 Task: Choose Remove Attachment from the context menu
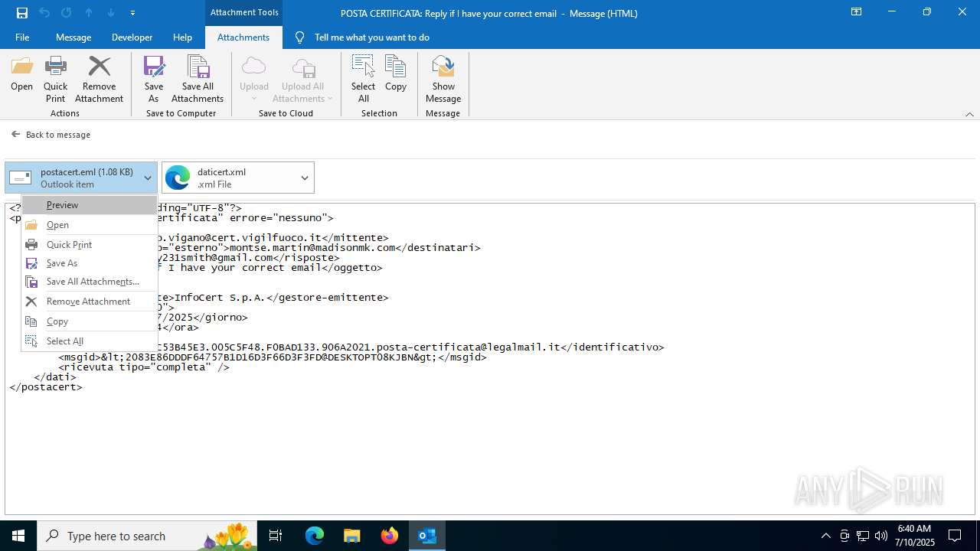click(x=90, y=302)
